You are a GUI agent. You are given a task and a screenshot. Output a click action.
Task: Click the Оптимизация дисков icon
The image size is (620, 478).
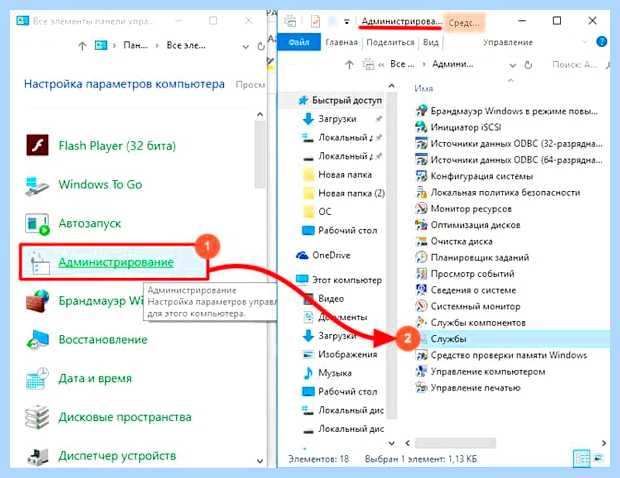point(422,225)
